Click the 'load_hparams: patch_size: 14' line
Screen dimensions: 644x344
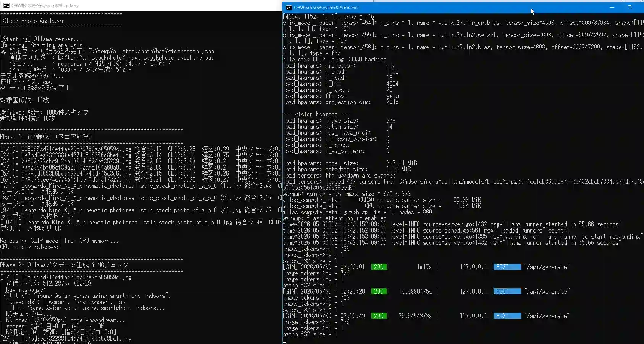click(x=338, y=126)
